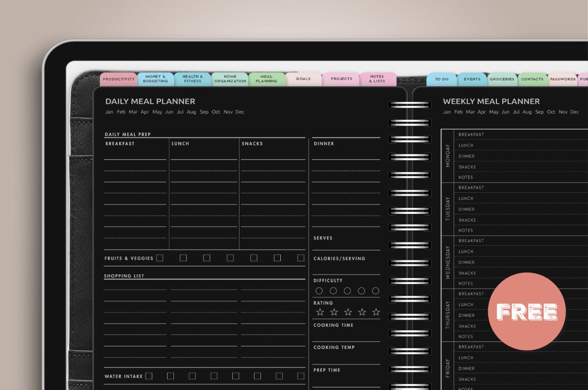Image resolution: width=588 pixels, height=390 pixels.
Task: Click the Wednesday day label
Action: [x=447, y=262]
